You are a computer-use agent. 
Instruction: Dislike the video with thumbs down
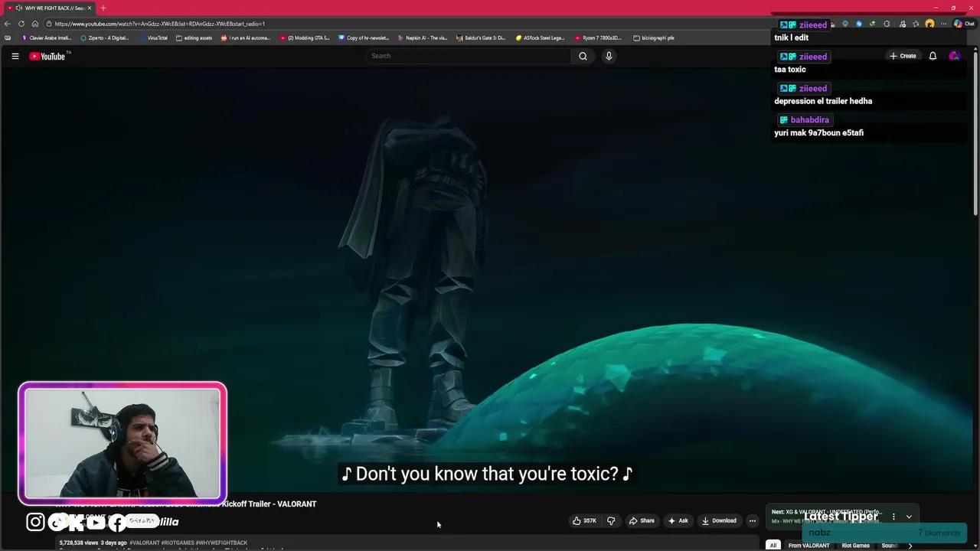pos(611,521)
